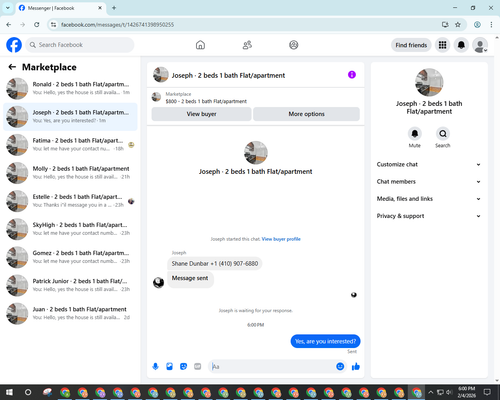
Task: Open the Windows notification center icon
Action: [487, 392]
